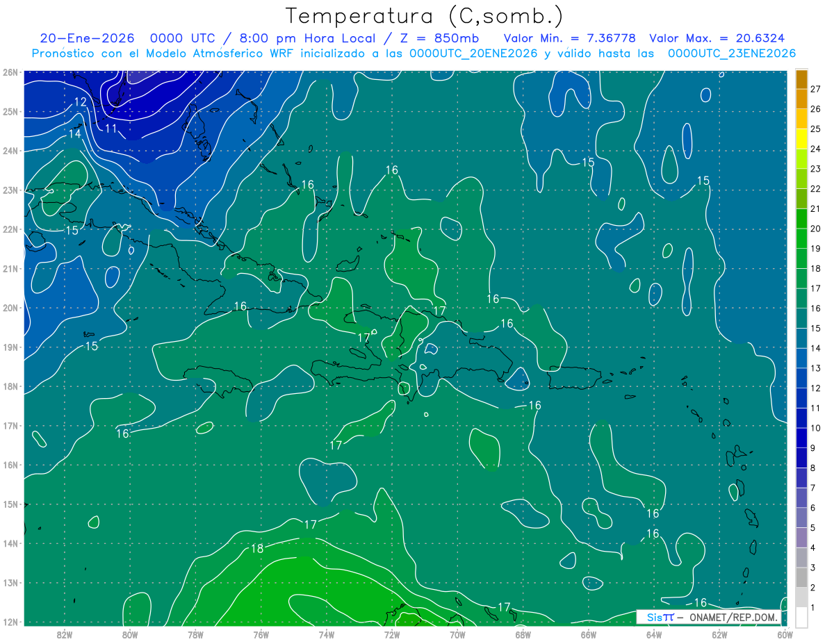Click the '18N' latitude axis label
Viewport: 834px width, 644px height.
10,386
